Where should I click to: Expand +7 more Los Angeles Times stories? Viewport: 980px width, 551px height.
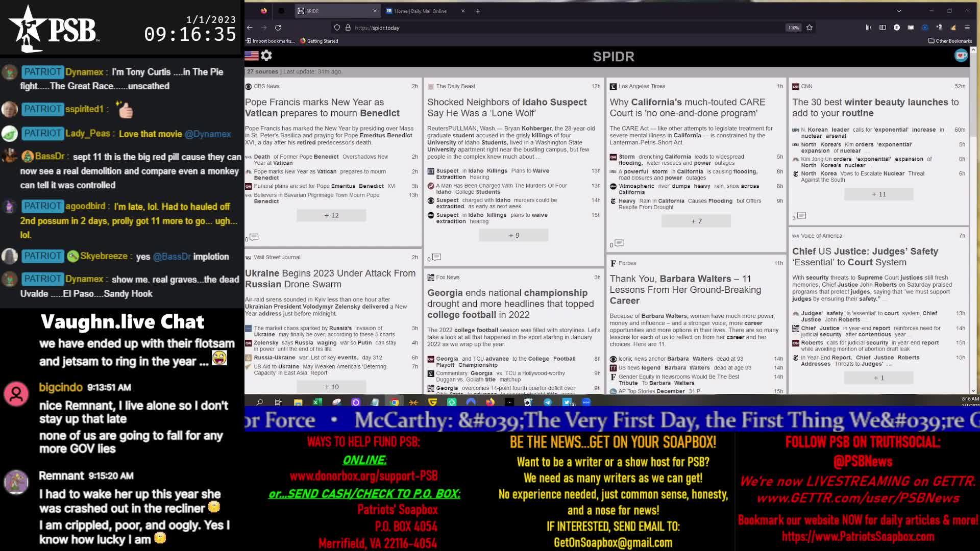[x=696, y=221]
